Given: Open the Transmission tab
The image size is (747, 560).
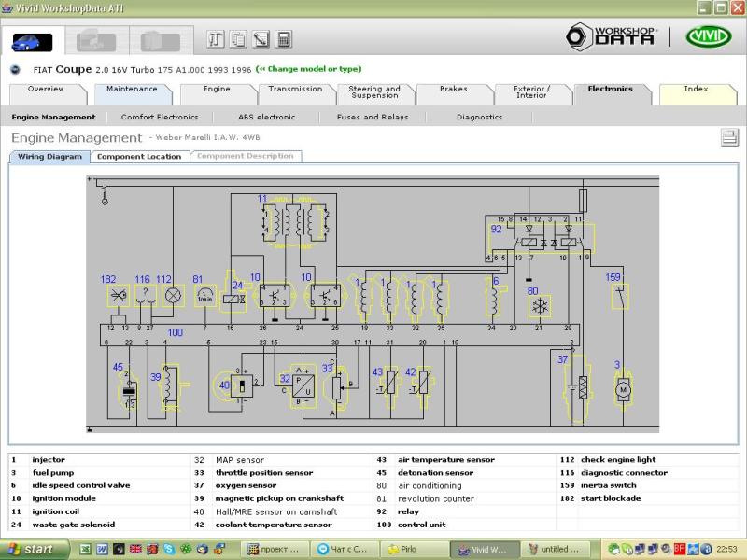Looking at the screenshot, I should 295,90.
